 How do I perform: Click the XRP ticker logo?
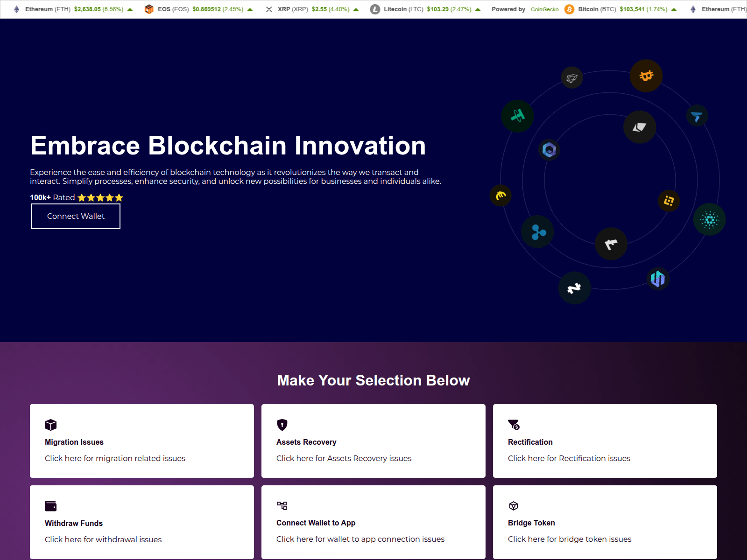pyautogui.click(x=269, y=9)
